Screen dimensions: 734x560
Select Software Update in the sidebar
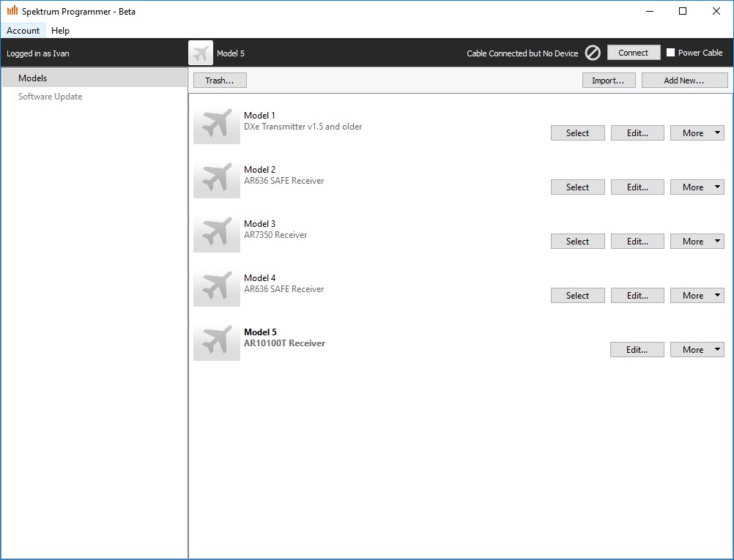click(50, 97)
